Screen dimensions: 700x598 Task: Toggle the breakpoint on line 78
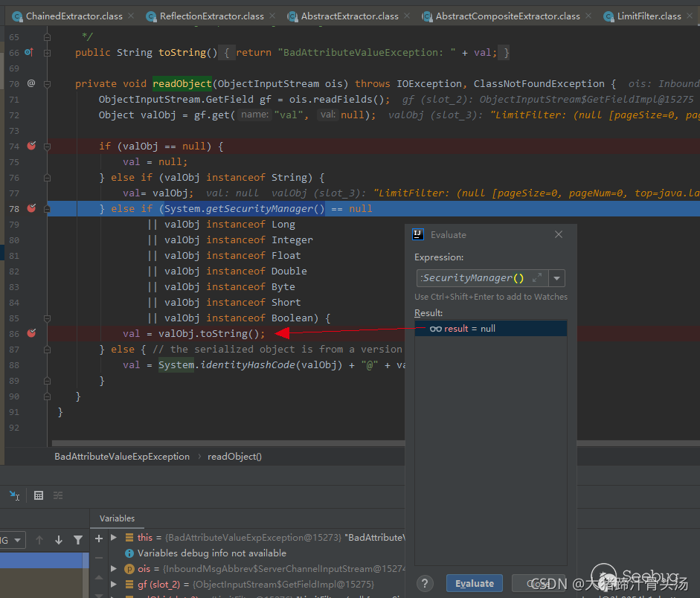(x=31, y=209)
